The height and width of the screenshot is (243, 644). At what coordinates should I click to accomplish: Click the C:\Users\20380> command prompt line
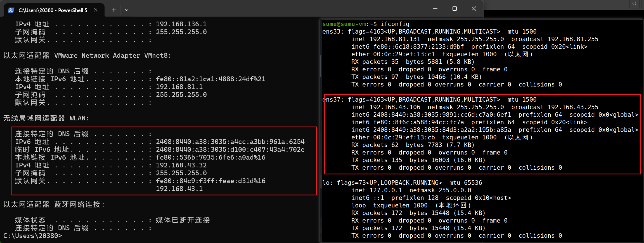[x=33, y=236]
